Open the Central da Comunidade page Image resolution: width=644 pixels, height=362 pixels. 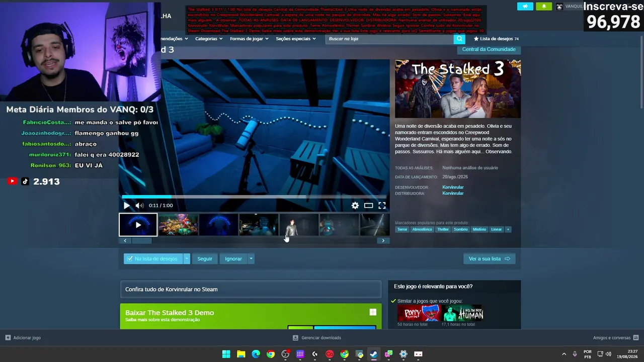pyautogui.click(x=489, y=49)
